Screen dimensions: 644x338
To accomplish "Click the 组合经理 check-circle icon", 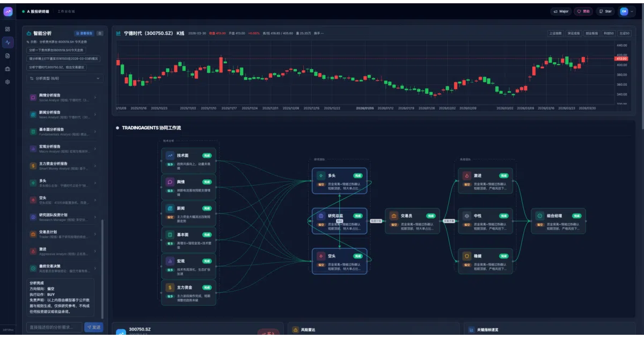I will 540,216.
